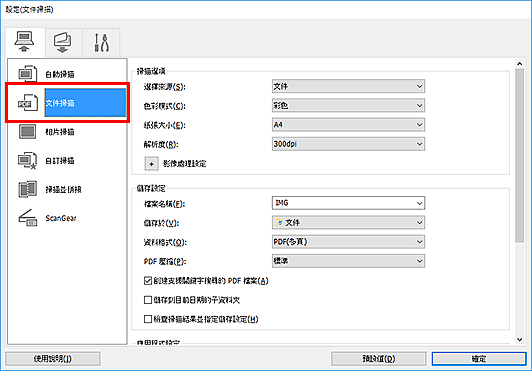Open the 儲存於 save location dropdown
Screen dimensions: 532x371
click(x=348, y=222)
